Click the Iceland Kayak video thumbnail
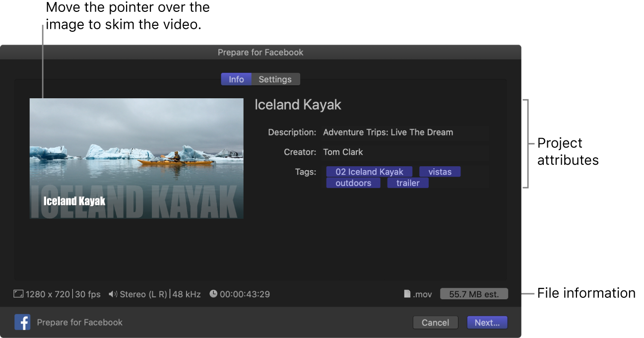The height and width of the screenshot is (338, 644). click(136, 158)
